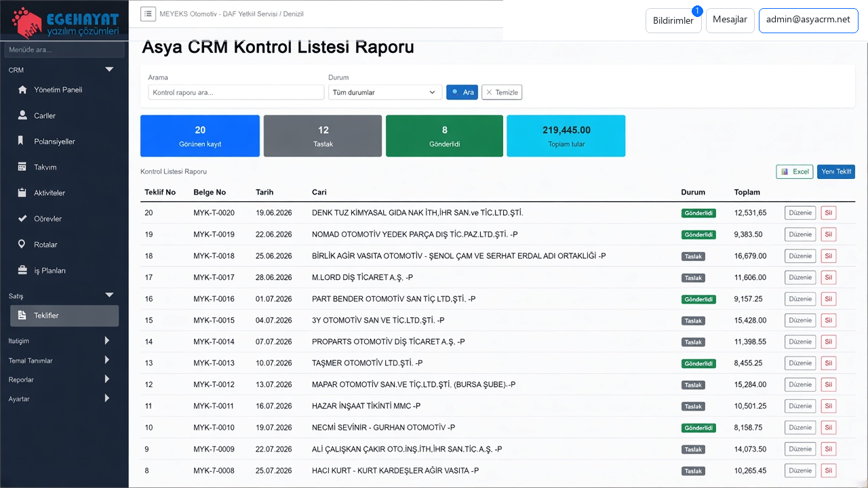Click the Cariler person icon

point(22,115)
